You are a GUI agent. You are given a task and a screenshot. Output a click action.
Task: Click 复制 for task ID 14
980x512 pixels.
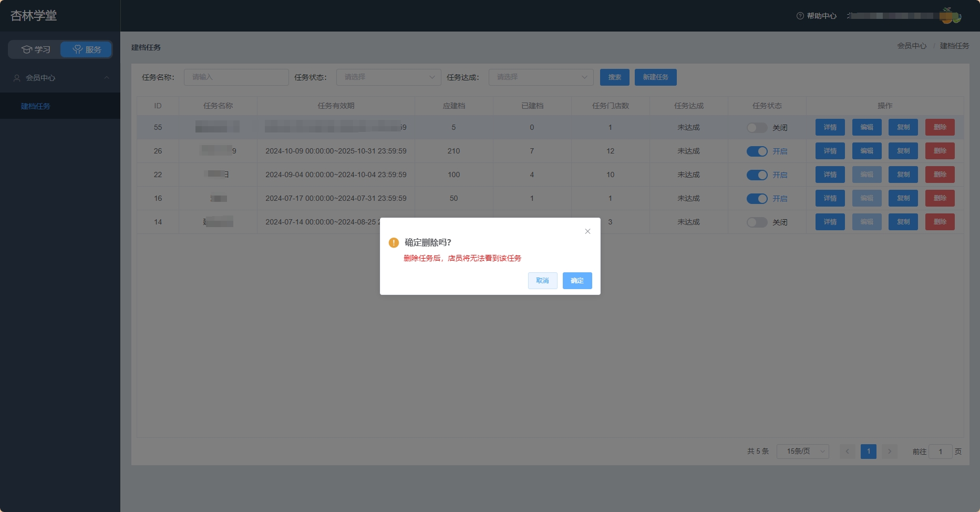coord(903,222)
